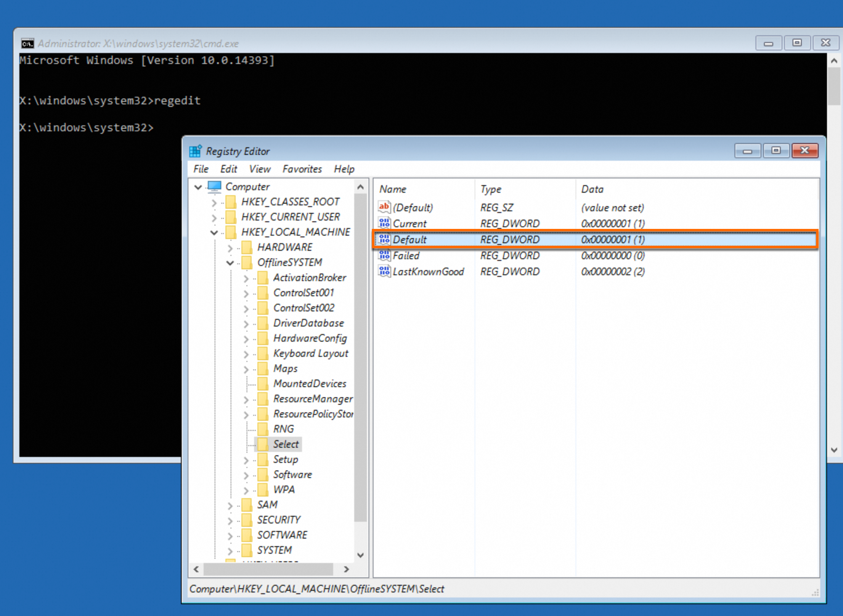
Task: Open the Edit menu
Action: pyautogui.click(x=228, y=169)
